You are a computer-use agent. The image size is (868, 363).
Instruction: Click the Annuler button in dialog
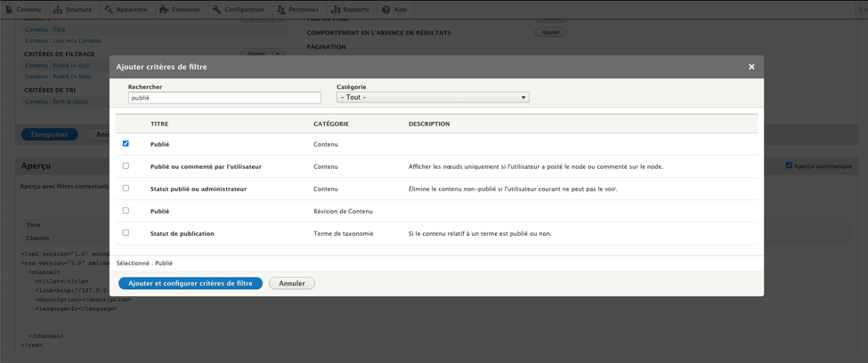[292, 284]
